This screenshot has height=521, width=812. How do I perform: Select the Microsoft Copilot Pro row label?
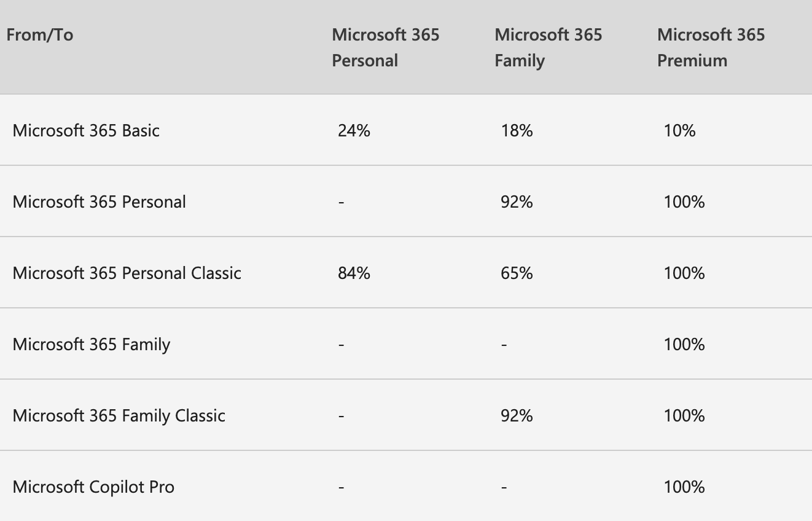click(x=93, y=487)
